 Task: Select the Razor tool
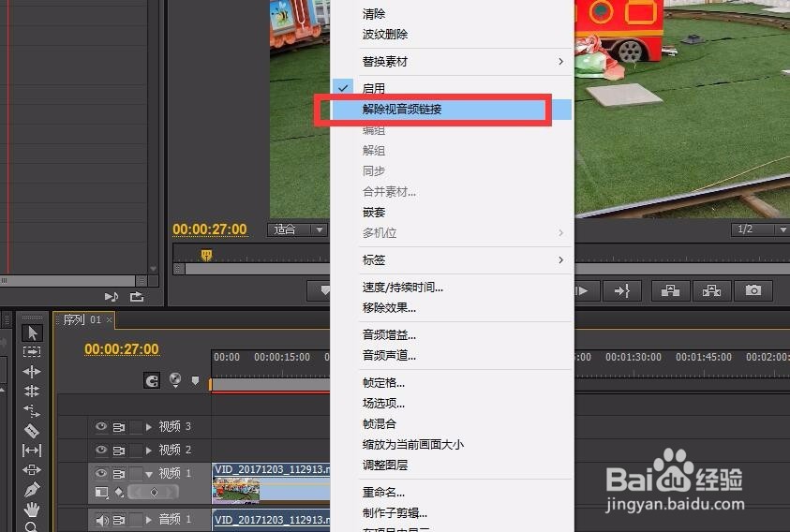[x=32, y=431]
